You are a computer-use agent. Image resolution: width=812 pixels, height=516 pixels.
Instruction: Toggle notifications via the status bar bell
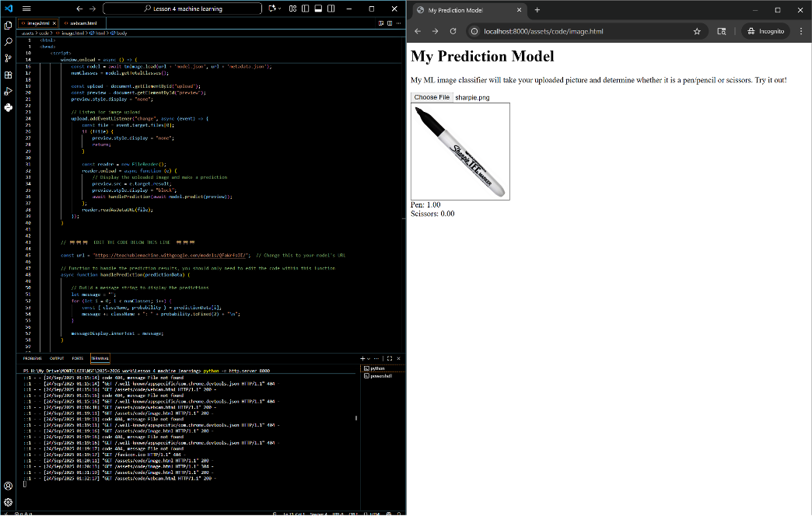[399, 512]
